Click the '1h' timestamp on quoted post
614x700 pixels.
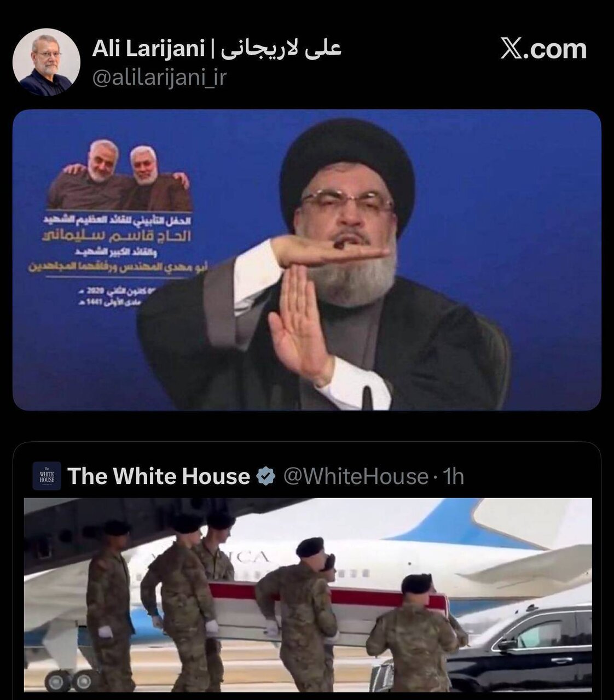(x=454, y=476)
